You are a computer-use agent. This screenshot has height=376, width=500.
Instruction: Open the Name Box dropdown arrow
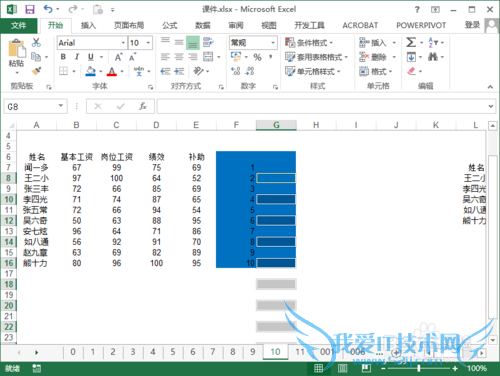click(61, 106)
